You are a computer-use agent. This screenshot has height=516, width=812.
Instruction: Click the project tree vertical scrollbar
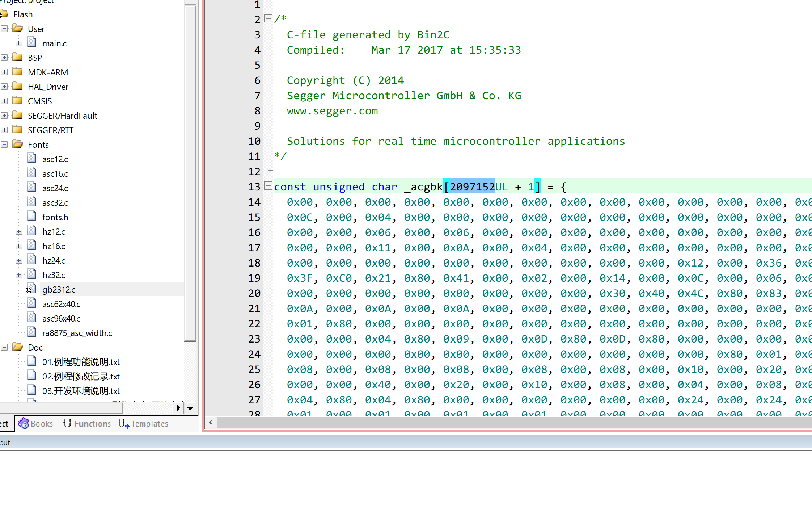pyautogui.click(x=190, y=174)
